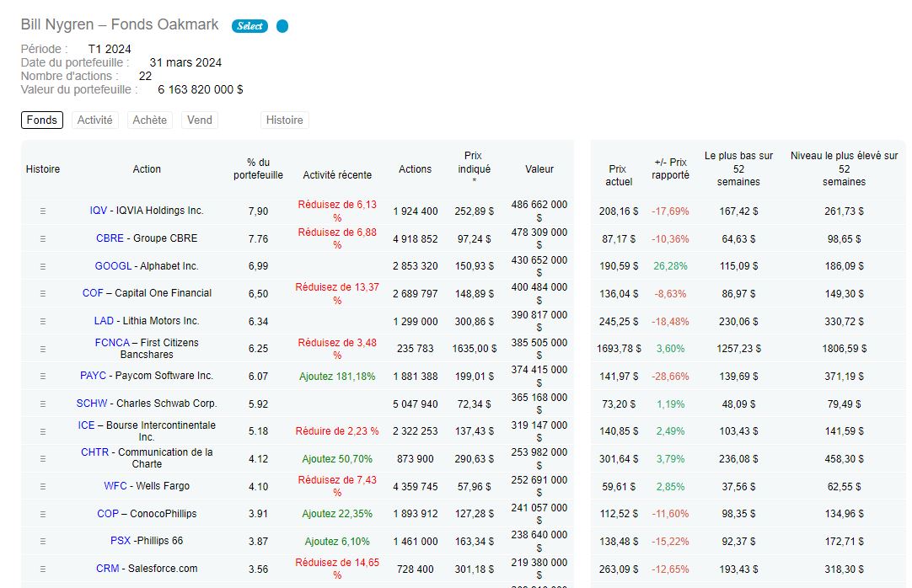Click history icon beside Lithia Motors
This screenshot has height=588, width=912.
pyautogui.click(x=43, y=322)
